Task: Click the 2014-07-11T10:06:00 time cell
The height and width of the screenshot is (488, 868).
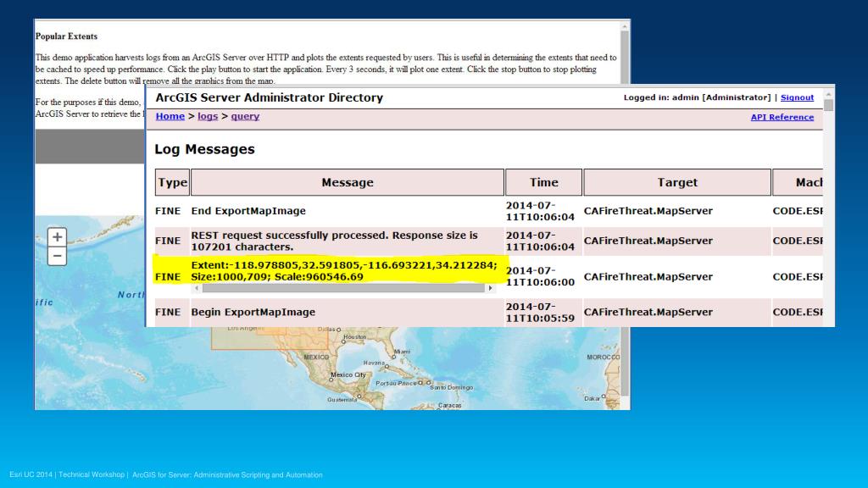Action: tap(540, 276)
